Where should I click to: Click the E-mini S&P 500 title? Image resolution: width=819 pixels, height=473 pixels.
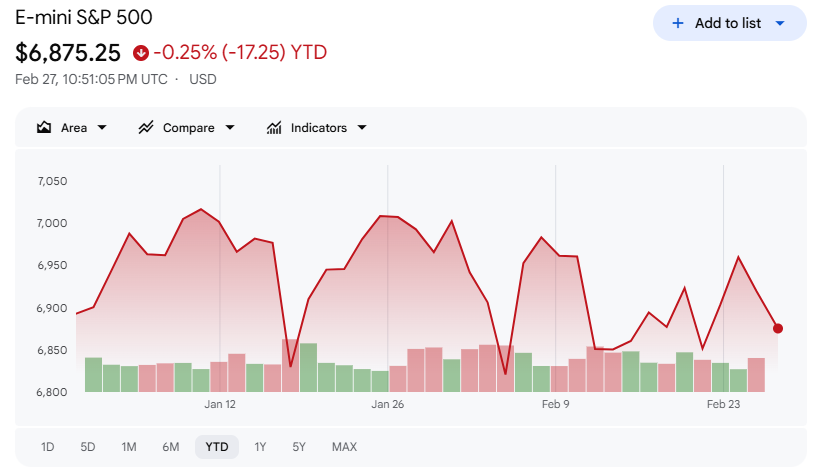click(84, 17)
